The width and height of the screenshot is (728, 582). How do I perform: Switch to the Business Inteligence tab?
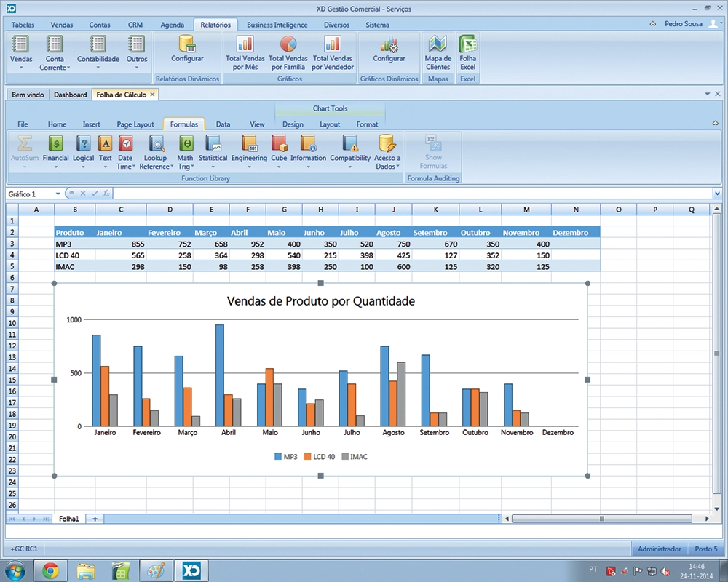coord(277,25)
